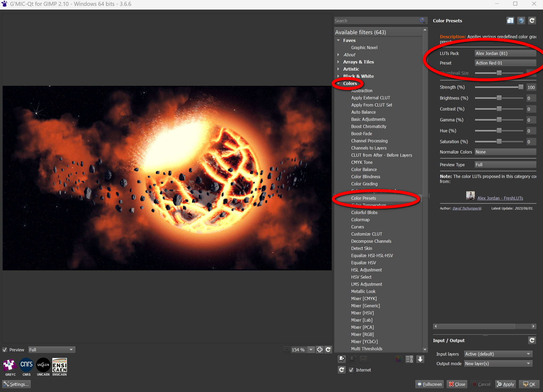Open the Input layers dropdown
The image size is (543, 392).
click(498, 354)
